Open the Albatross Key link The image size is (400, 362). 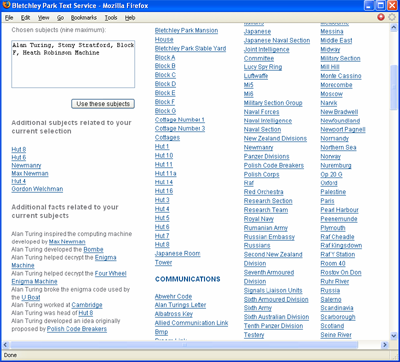(x=174, y=314)
